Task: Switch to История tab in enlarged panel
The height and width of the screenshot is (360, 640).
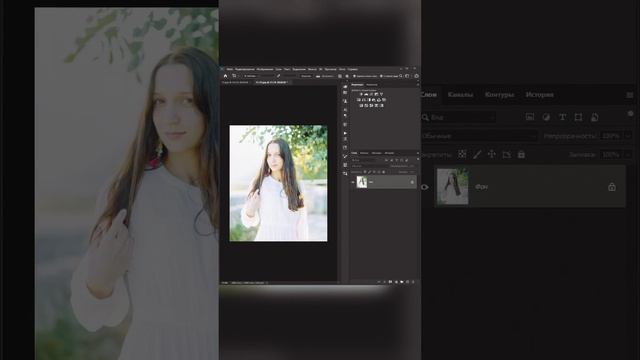Action: [x=539, y=95]
